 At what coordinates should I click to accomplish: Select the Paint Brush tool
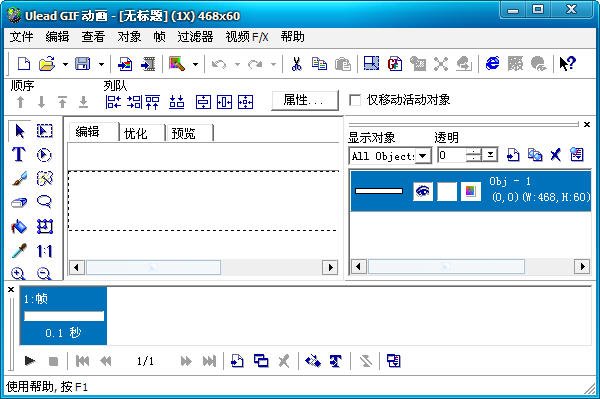coord(19,178)
